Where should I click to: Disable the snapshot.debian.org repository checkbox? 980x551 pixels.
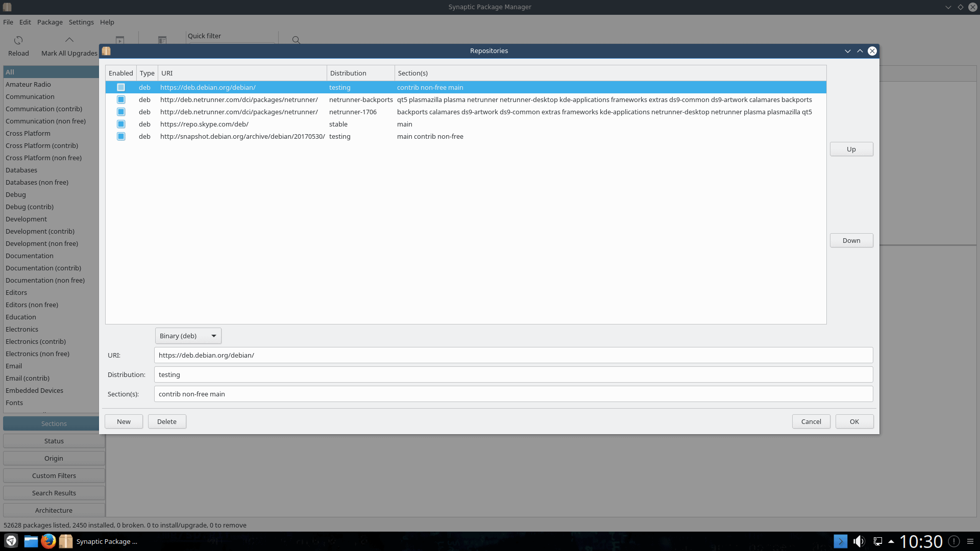pyautogui.click(x=121, y=136)
